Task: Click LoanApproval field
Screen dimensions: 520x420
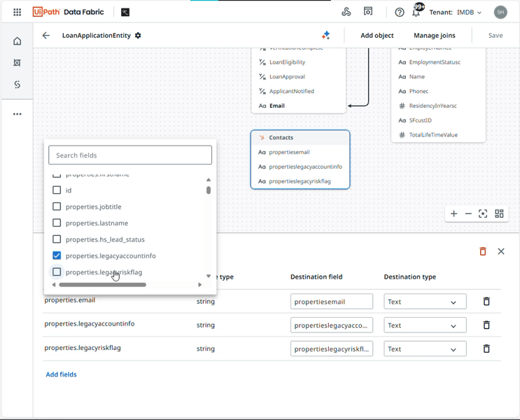Action: click(x=287, y=76)
